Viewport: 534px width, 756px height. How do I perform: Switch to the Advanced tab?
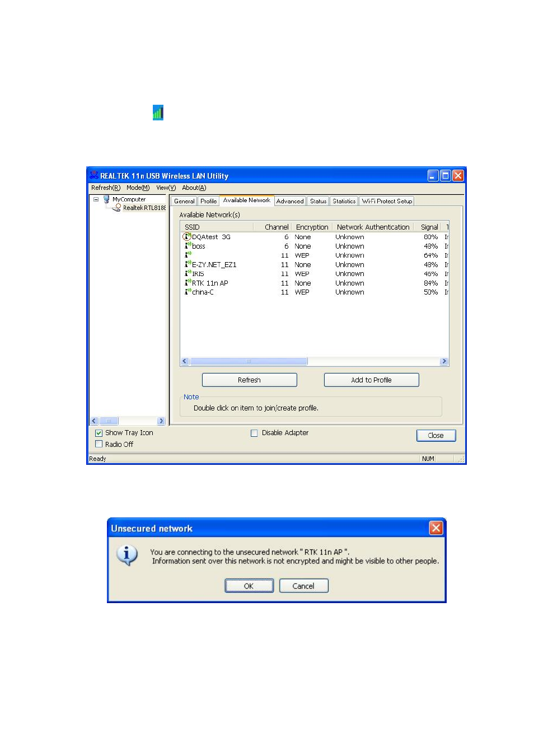point(290,201)
